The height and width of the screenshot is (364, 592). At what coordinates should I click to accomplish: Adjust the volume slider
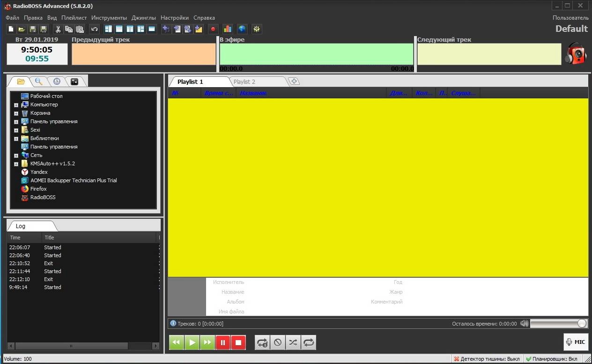(x=559, y=323)
